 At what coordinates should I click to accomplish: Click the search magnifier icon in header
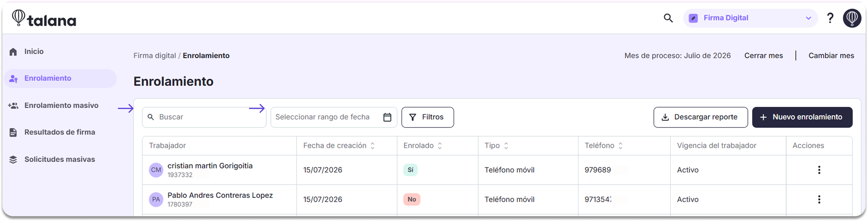click(x=668, y=18)
